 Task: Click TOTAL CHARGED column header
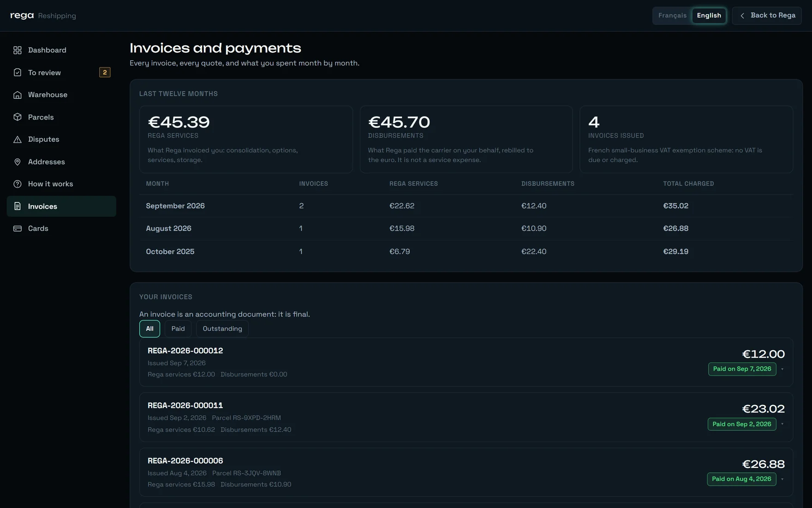(x=688, y=184)
